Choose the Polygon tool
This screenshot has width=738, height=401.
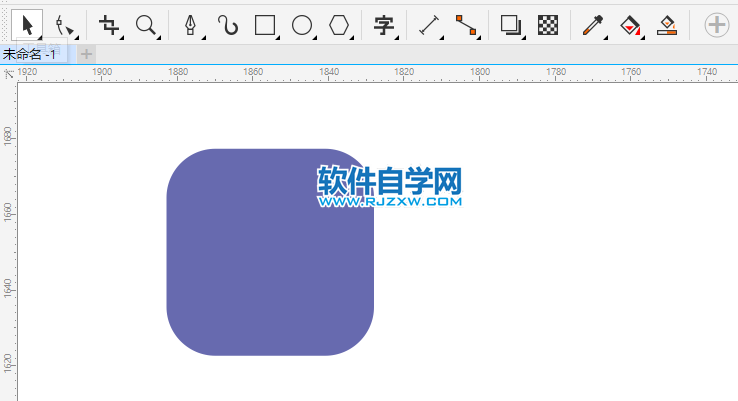[x=339, y=25]
